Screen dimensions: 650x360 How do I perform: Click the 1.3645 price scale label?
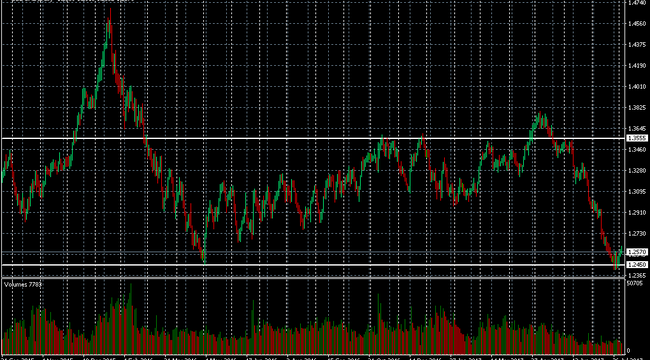click(x=637, y=129)
